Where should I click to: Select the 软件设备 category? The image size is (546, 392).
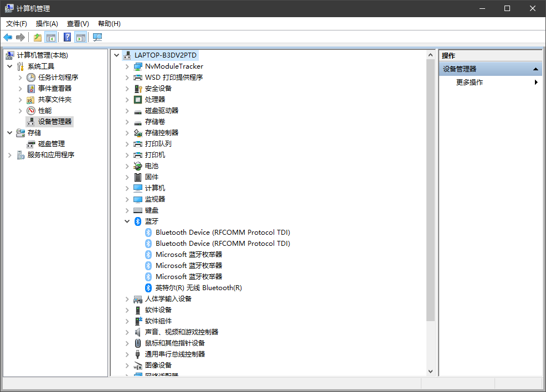pyautogui.click(x=158, y=310)
